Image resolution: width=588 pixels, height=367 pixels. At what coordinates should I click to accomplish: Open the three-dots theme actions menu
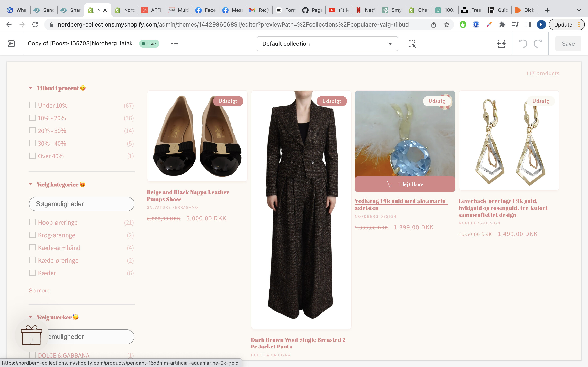[174, 44]
